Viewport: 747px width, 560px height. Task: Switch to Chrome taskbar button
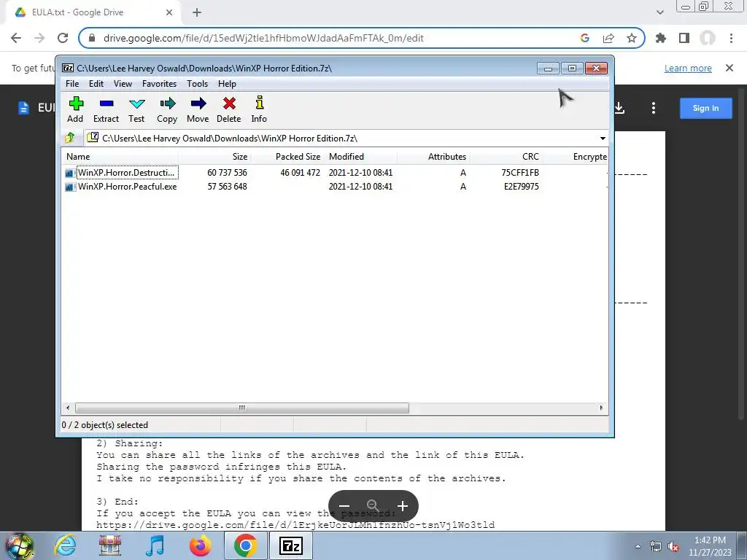click(245, 545)
